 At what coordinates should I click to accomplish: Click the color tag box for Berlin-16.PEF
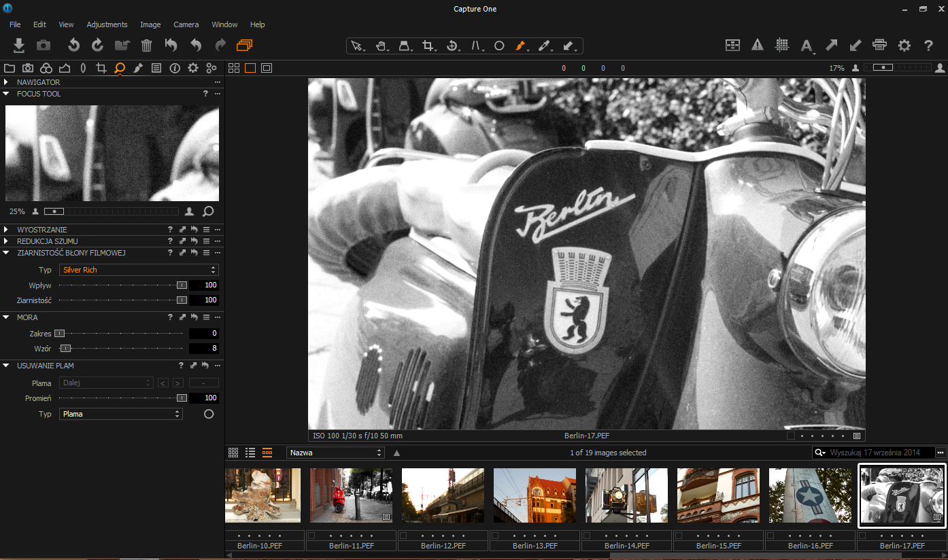(771, 536)
